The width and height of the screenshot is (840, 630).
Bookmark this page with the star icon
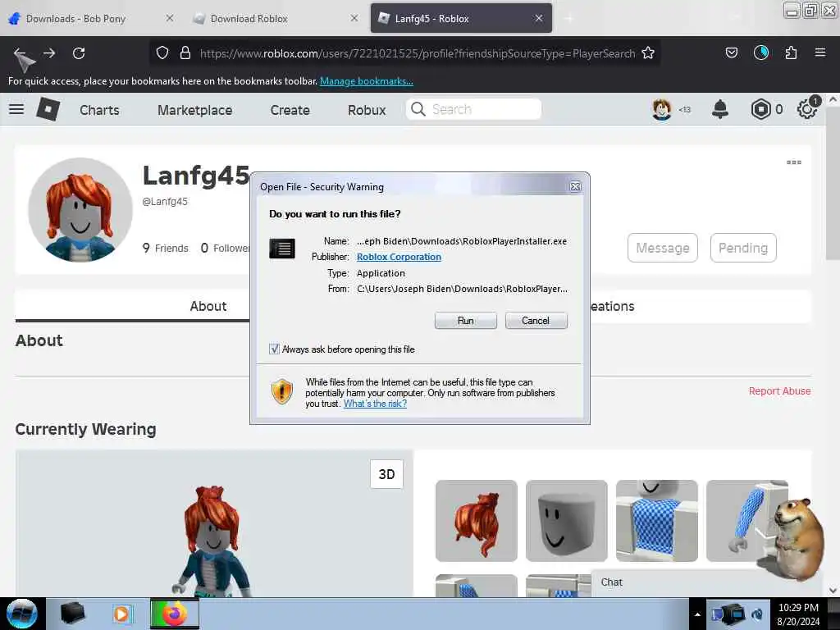click(x=648, y=53)
